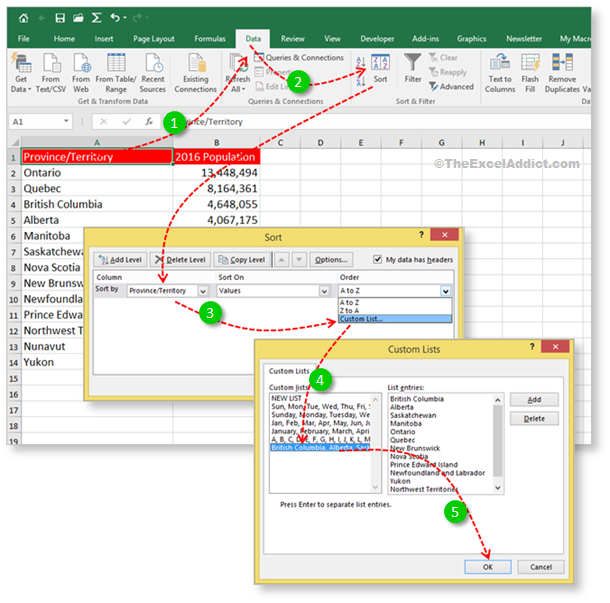This screenshot has height=603, width=610.
Task: Click the Open folder icon in quick access toolbar
Action: [x=78, y=18]
